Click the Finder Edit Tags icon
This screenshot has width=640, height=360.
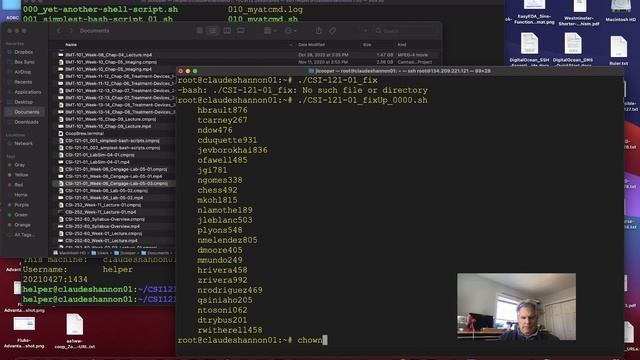(x=333, y=31)
